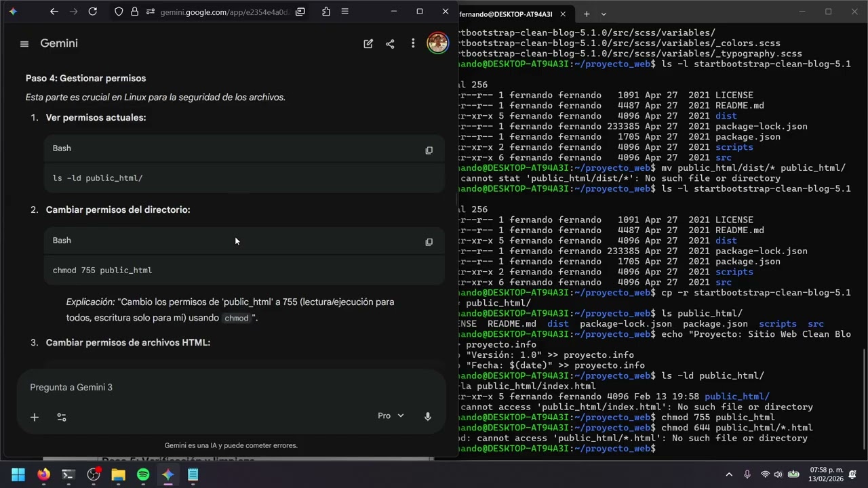
Task: Click the 'Ver permisos actuales:' list item
Action: (x=96, y=117)
